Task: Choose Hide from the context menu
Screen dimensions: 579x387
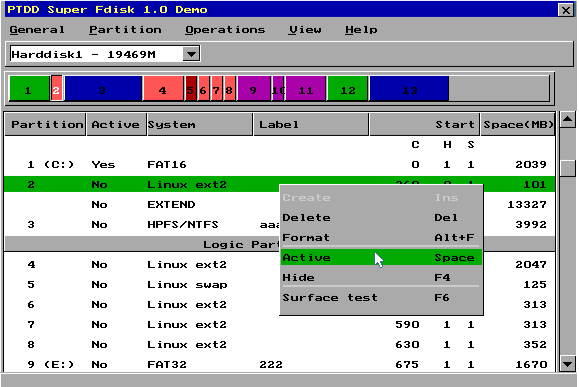Action: 381,277
